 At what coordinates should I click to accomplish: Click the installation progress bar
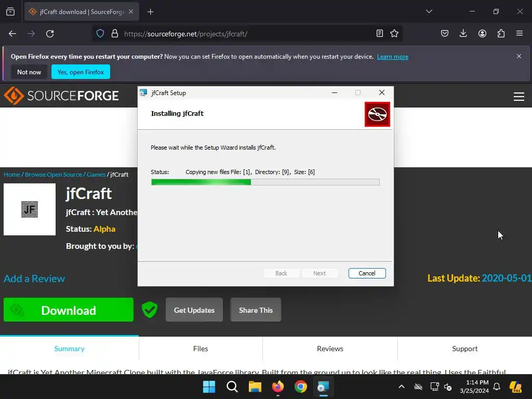(265, 182)
